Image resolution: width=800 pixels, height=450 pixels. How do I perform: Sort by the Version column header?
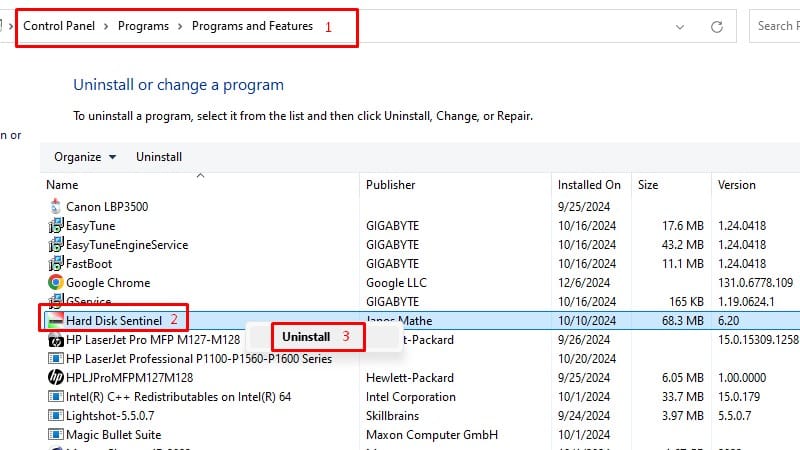736,185
